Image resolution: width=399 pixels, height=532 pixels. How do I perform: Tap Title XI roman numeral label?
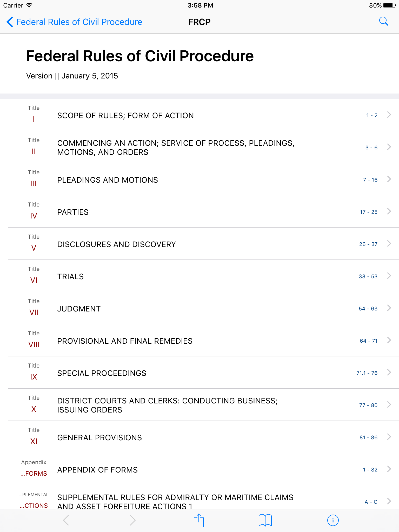click(34, 441)
